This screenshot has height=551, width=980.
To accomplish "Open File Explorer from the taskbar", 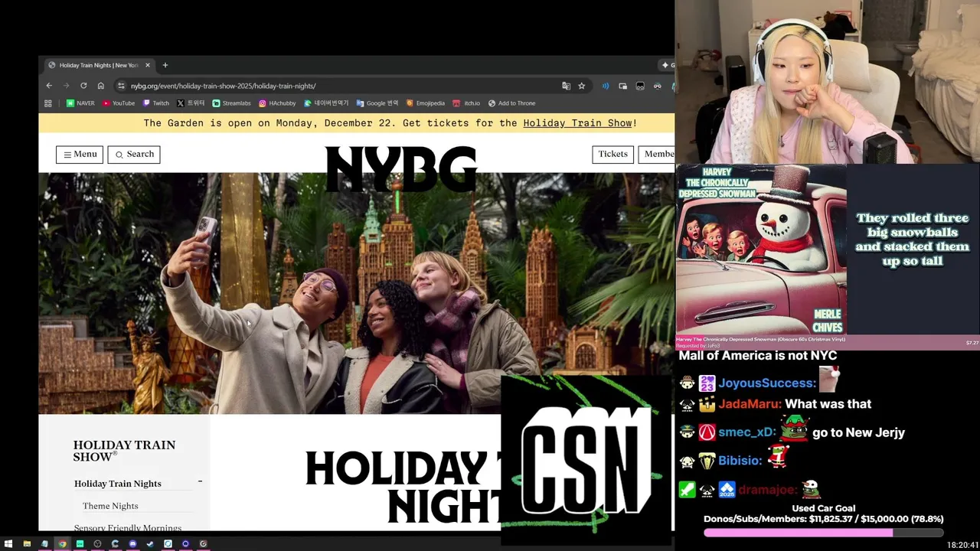I will [x=27, y=544].
